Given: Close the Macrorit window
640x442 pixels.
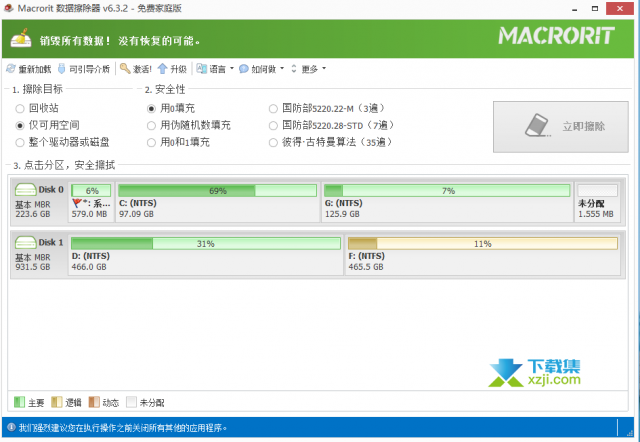Looking at the screenshot, I should click(620, 9).
